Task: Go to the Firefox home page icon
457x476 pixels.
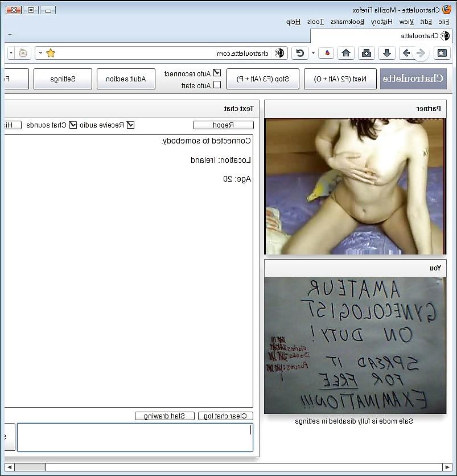Action: click(346, 53)
